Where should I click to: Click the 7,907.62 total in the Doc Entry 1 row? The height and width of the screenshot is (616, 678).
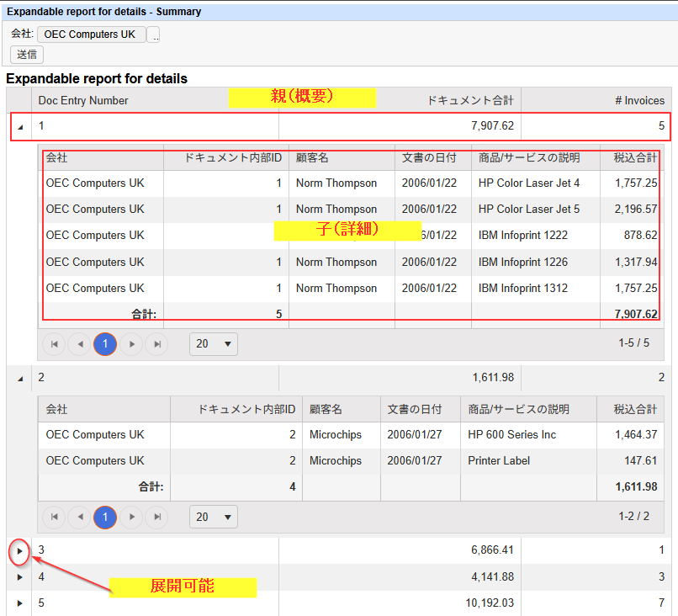pyautogui.click(x=492, y=126)
